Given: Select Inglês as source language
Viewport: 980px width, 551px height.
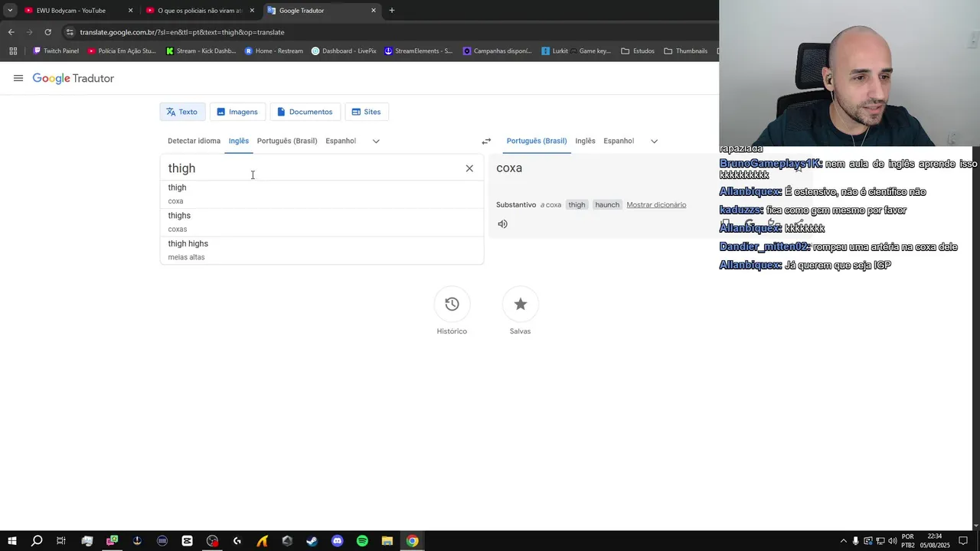Looking at the screenshot, I should 239,141.
